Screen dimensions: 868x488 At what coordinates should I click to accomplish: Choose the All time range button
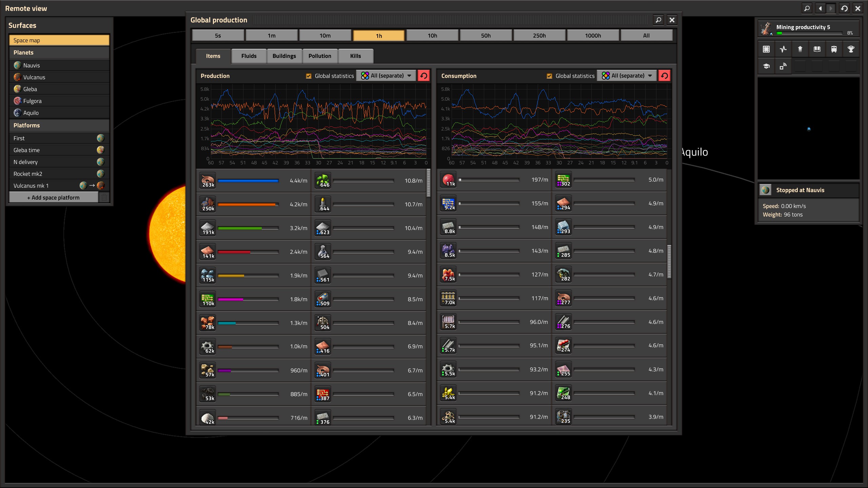pos(647,36)
